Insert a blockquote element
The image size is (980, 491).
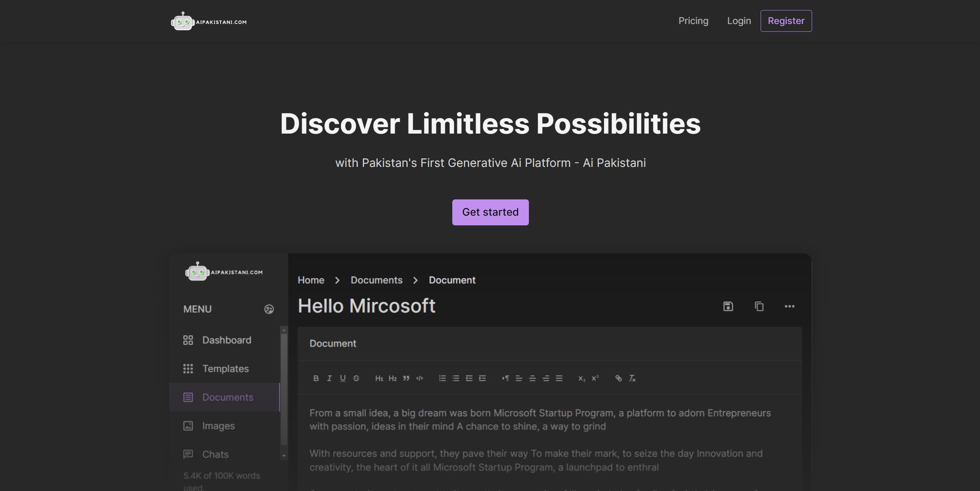coord(406,378)
